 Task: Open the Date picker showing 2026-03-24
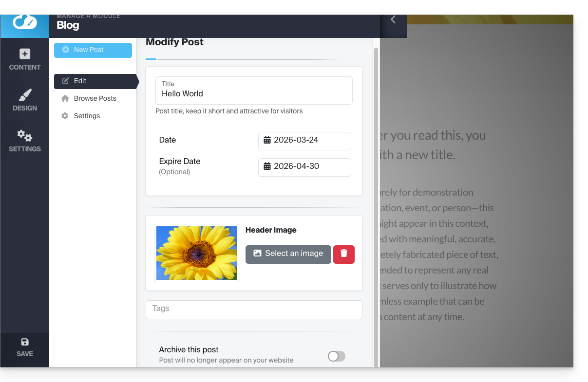tap(304, 141)
